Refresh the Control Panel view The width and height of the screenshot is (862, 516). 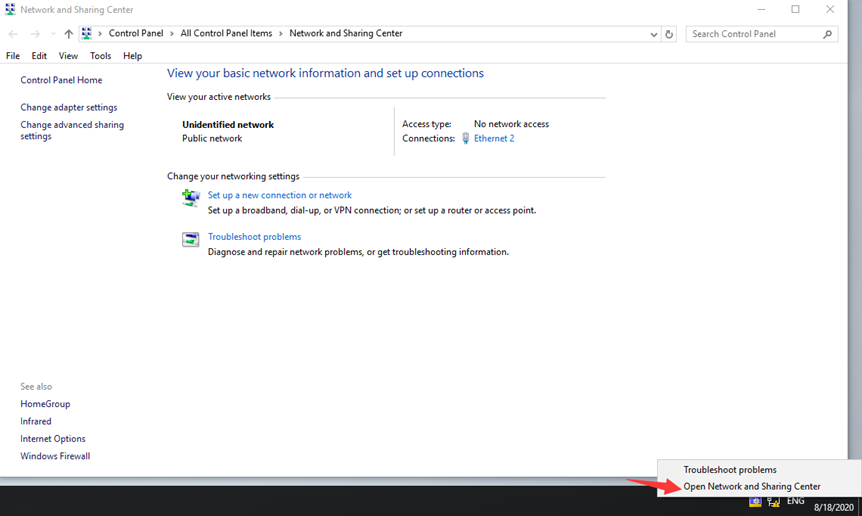click(669, 34)
